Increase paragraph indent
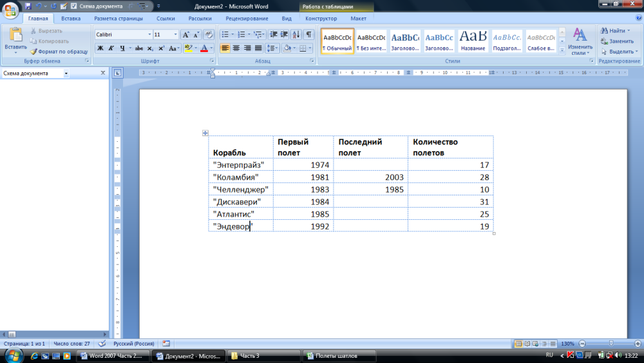 point(284,35)
